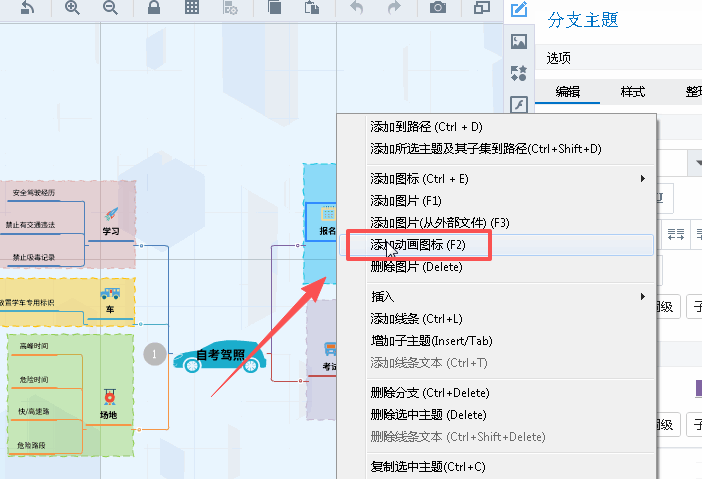Switch to the 样式 tab
The width and height of the screenshot is (702, 479).
click(632, 92)
